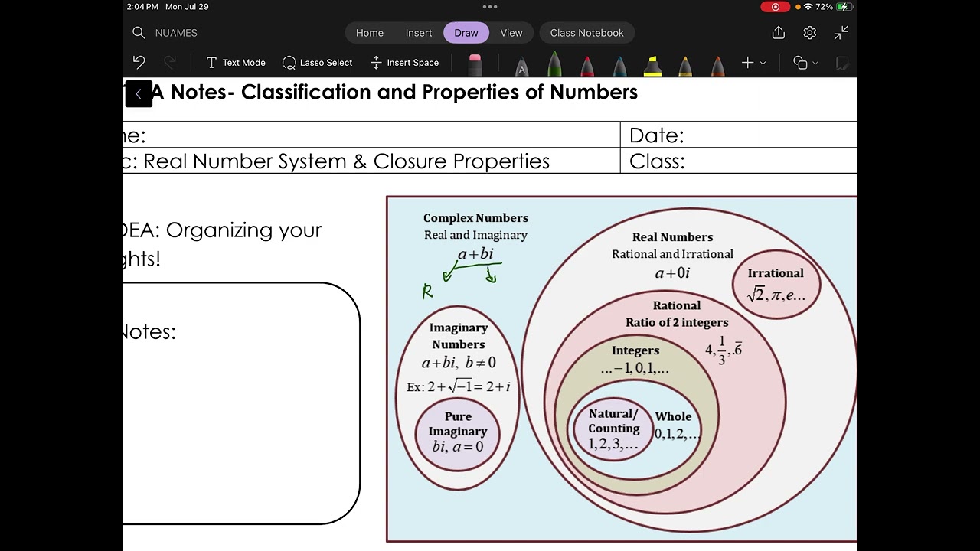Click the 'Integers' label
This screenshot has width=980, height=551.
point(635,350)
